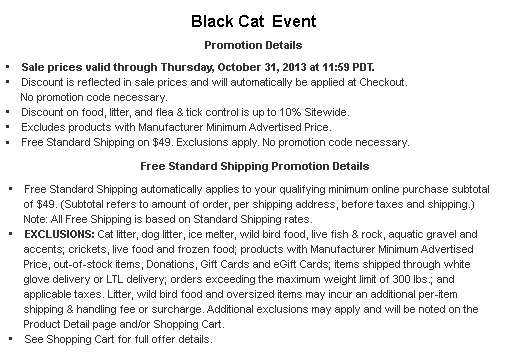The width and height of the screenshot is (508, 360).
Task: Click the bullet before Free Standard Shipping on $49
Action: [8, 142]
